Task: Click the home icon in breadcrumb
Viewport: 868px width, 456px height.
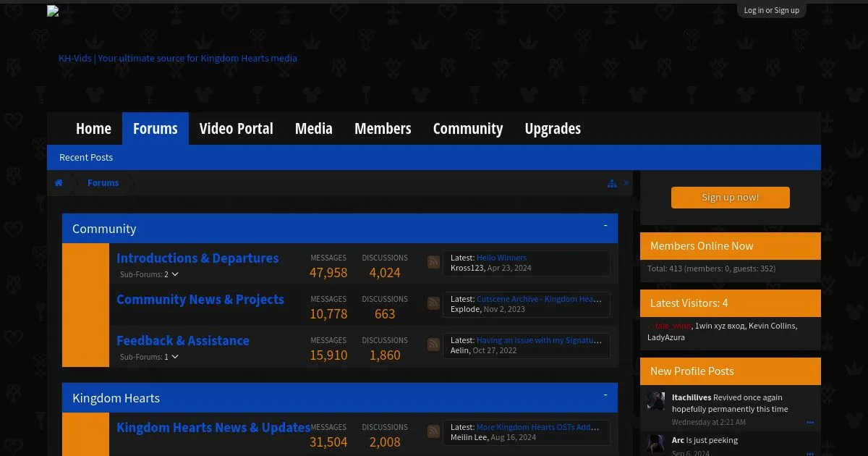Action: (x=59, y=183)
